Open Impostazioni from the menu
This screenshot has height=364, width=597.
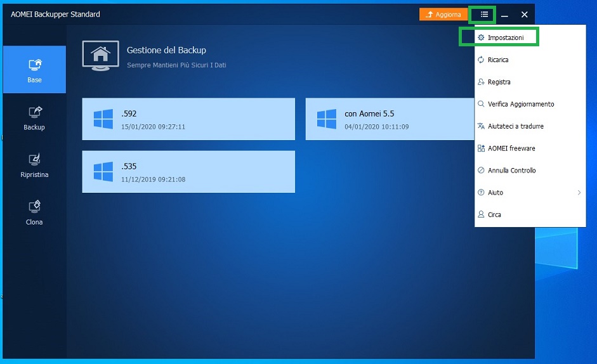530,37
